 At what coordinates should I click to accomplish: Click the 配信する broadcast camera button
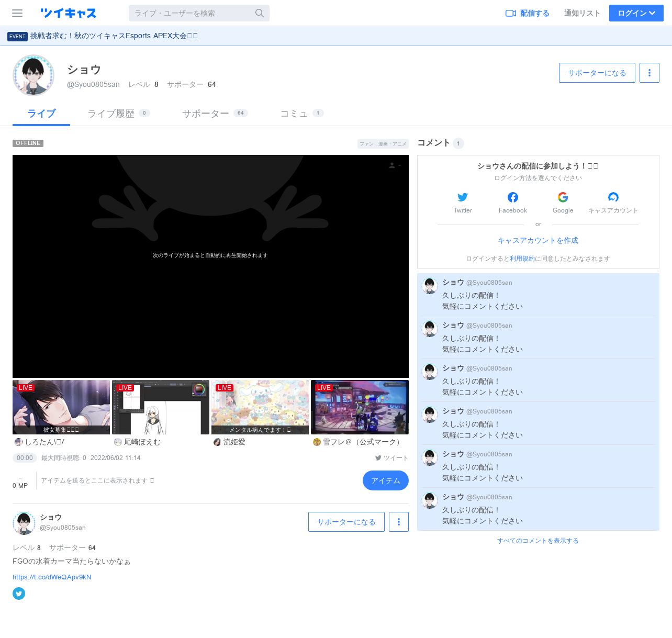527,13
